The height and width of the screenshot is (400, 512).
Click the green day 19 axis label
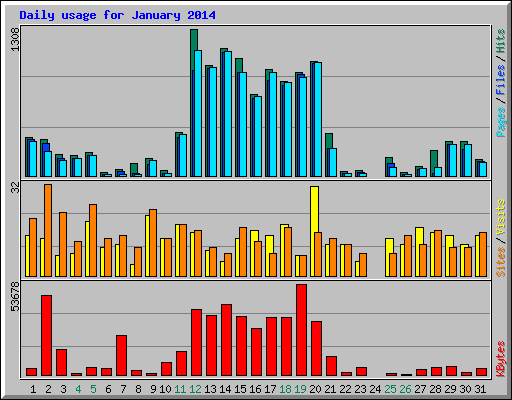(x=300, y=389)
